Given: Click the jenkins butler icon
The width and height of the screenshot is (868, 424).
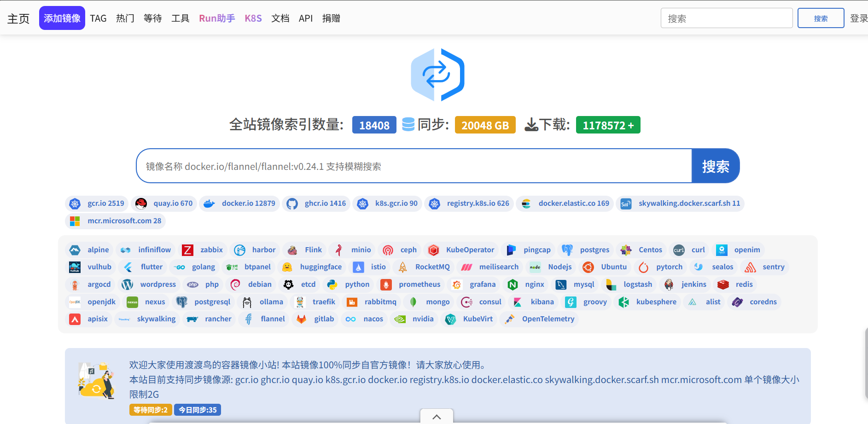Looking at the screenshot, I should pyautogui.click(x=669, y=285).
